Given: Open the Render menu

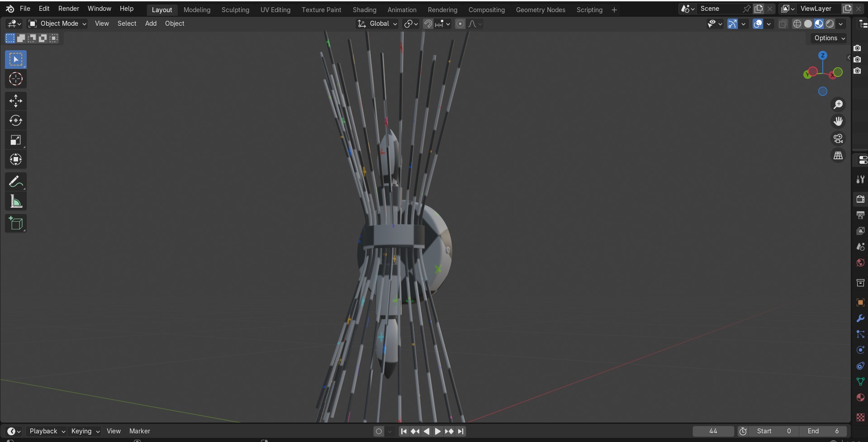Looking at the screenshot, I should [69, 9].
